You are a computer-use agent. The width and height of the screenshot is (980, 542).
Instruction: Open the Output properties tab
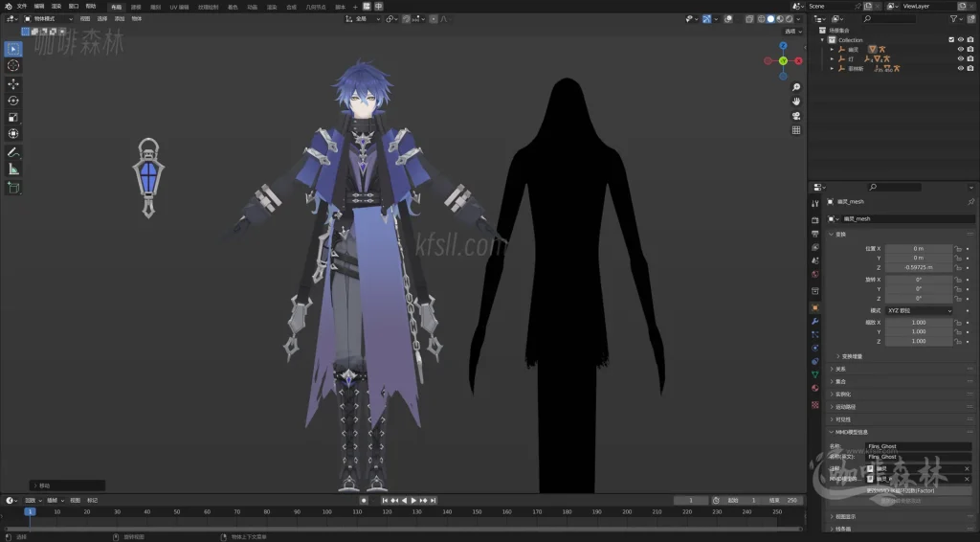pyautogui.click(x=815, y=234)
